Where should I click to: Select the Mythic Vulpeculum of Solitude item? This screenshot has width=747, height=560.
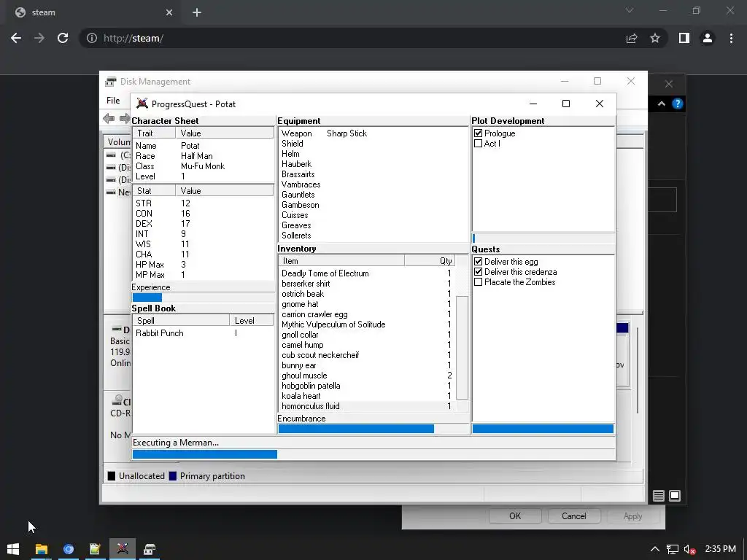(366, 324)
